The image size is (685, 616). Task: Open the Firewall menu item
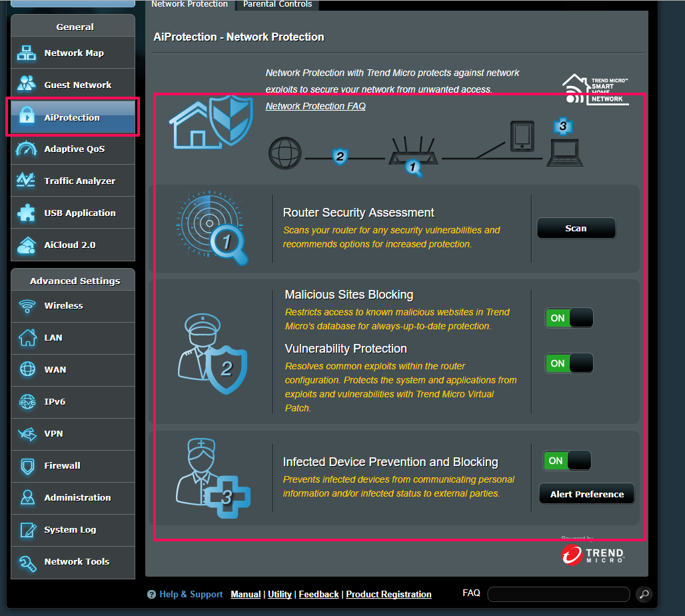(73, 466)
